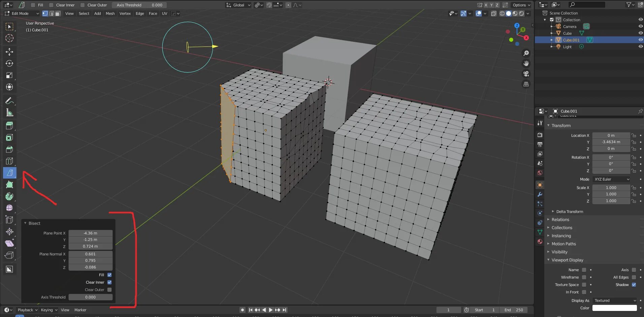Image resolution: width=644 pixels, height=317 pixels.
Task: Select the Scale tool
Action: coord(9,75)
